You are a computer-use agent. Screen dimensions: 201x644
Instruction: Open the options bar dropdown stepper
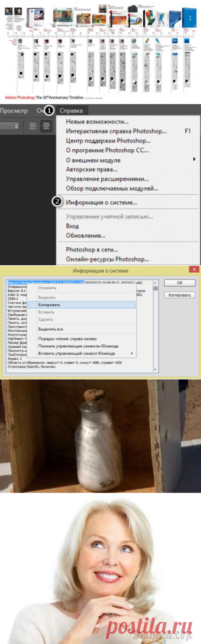point(17,126)
